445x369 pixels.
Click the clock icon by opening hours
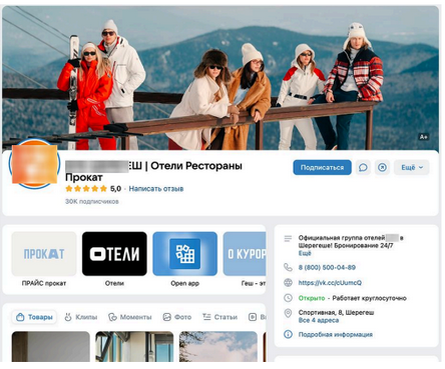click(x=288, y=298)
